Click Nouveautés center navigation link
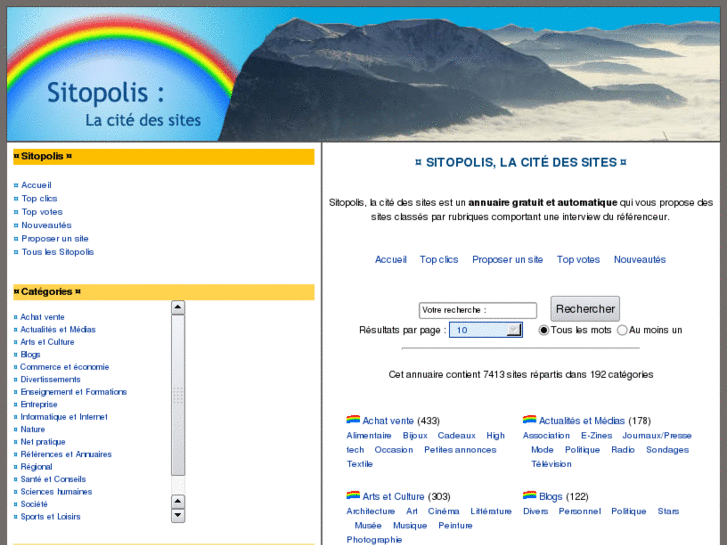The width and height of the screenshot is (727, 545). 639,260
